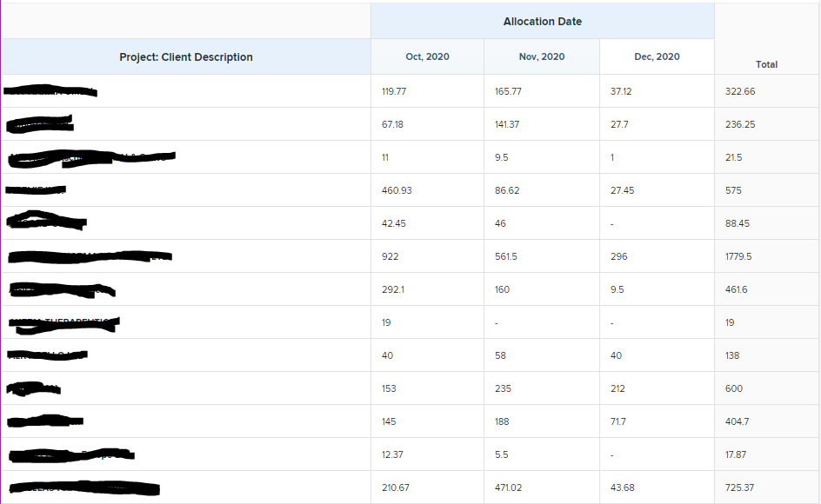821x504 pixels.
Task: Click the 561.5 cell
Action: (506, 256)
